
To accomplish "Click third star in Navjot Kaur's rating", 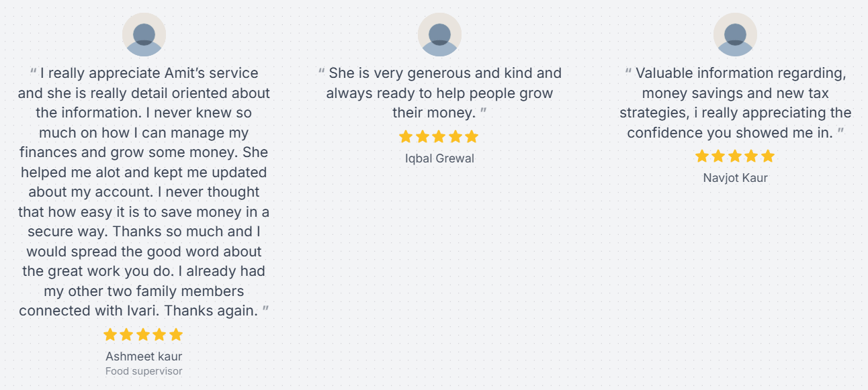I will click(x=735, y=156).
